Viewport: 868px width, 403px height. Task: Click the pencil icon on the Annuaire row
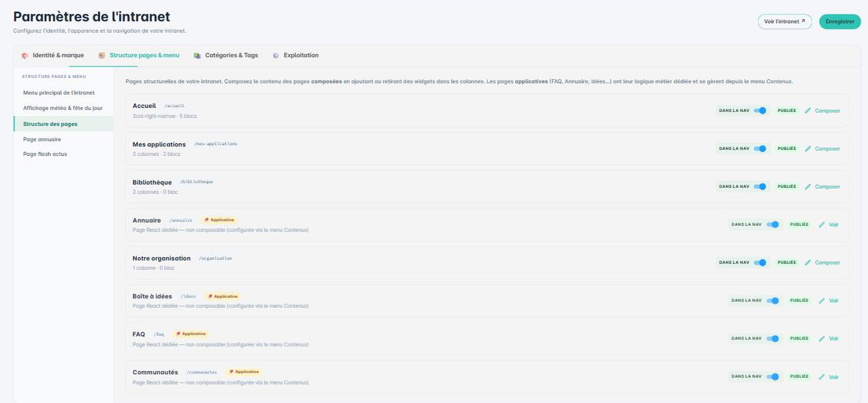822,225
